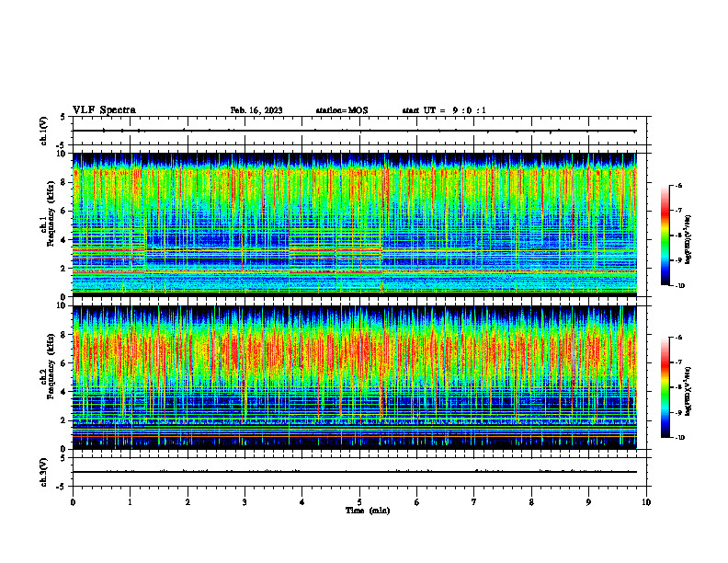Click the '8' tick on time axis
This screenshot has height=563, width=728.
(x=531, y=502)
